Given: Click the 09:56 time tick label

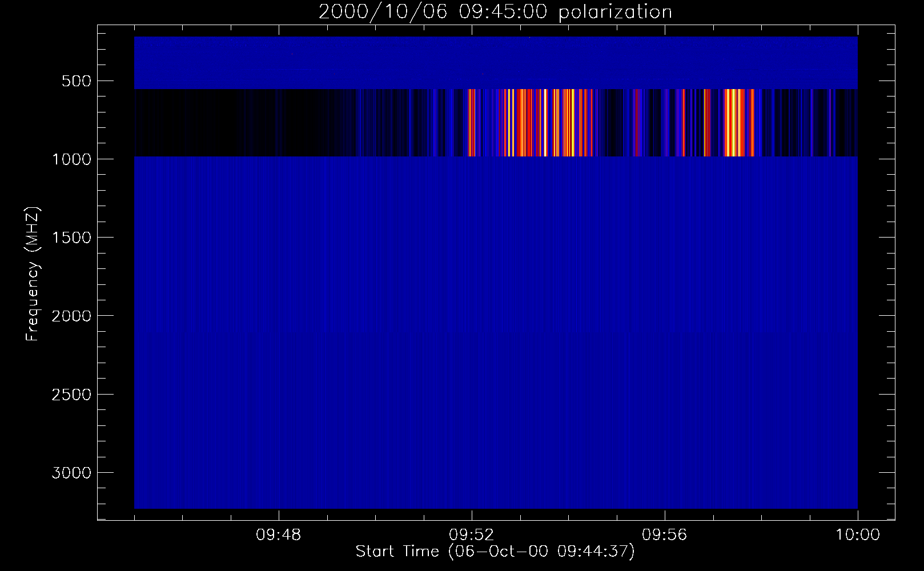Looking at the screenshot, I should click(665, 535).
